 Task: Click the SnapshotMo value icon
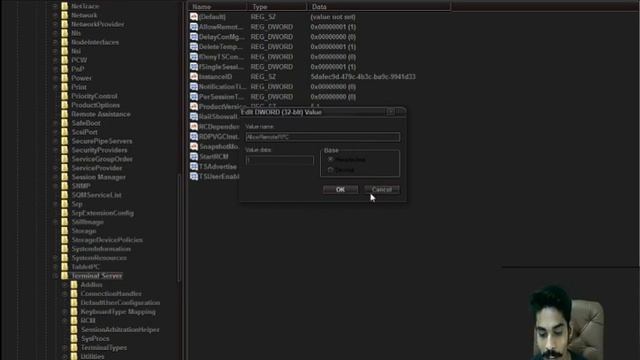tap(194, 147)
